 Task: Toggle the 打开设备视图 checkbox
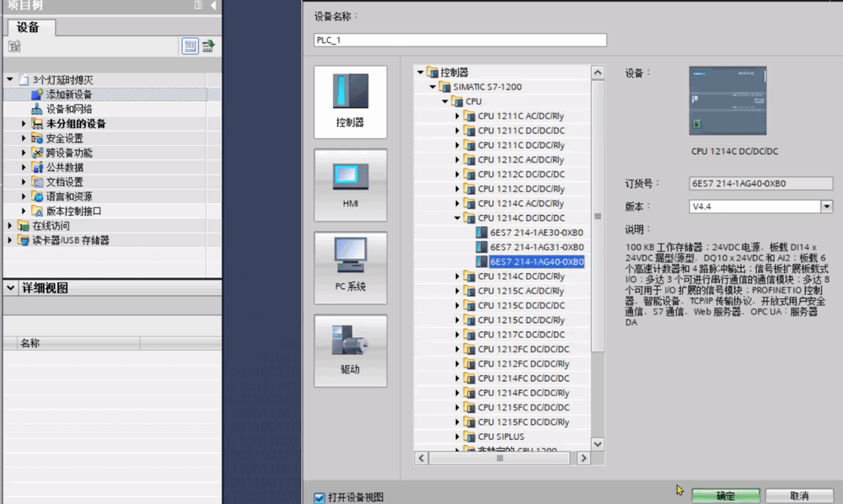(319, 497)
